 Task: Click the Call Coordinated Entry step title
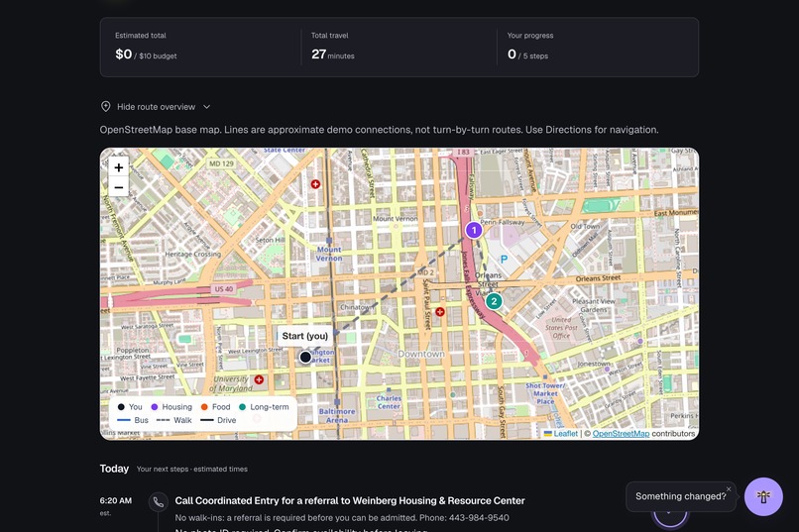pos(350,501)
